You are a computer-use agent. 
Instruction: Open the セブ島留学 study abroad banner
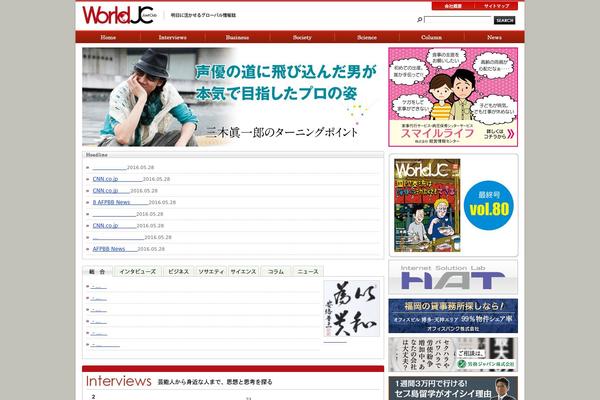click(453, 388)
